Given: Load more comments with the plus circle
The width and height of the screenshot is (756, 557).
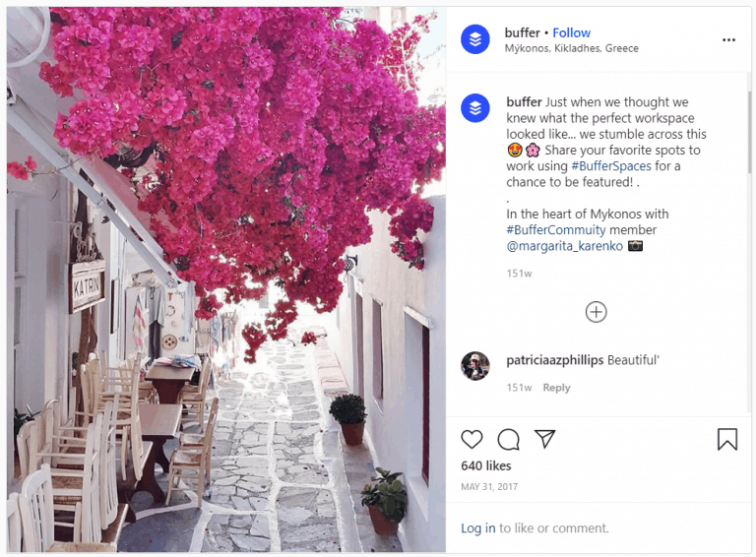Looking at the screenshot, I should pos(596,312).
